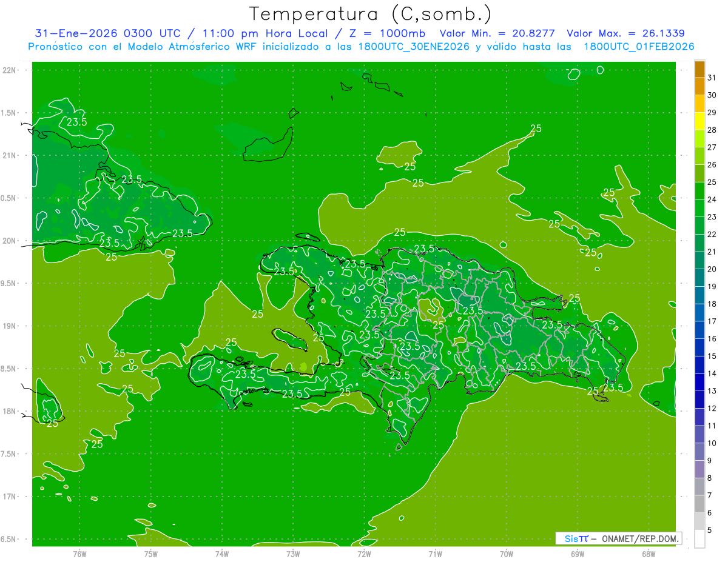This screenshot has width=728, height=562.
Task: Click the teal legend swatch between 19 and 20
Action: tap(699, 278)
